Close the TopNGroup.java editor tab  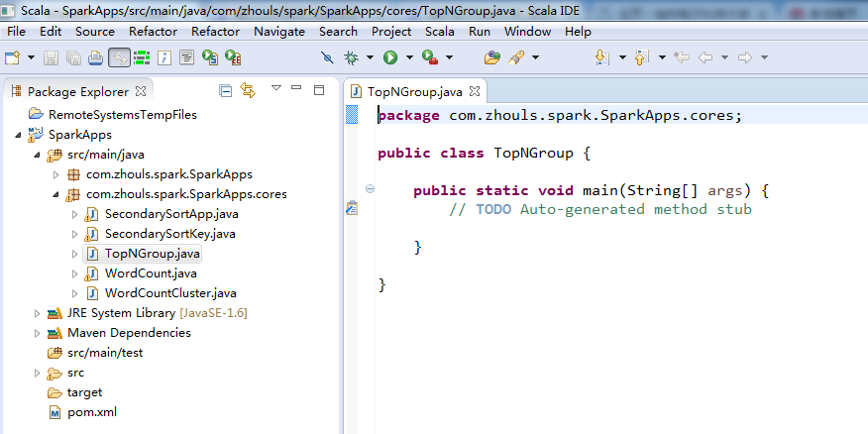click(x=475, y=91)
